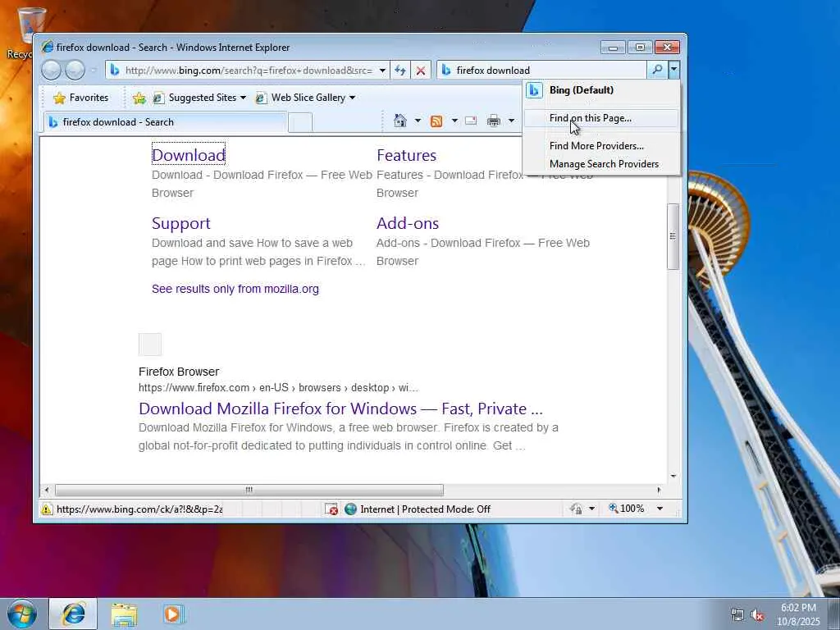Viewport: 840px width, 630px height.
Task: Expand the Print dropdown arrow
Action: 511,121
